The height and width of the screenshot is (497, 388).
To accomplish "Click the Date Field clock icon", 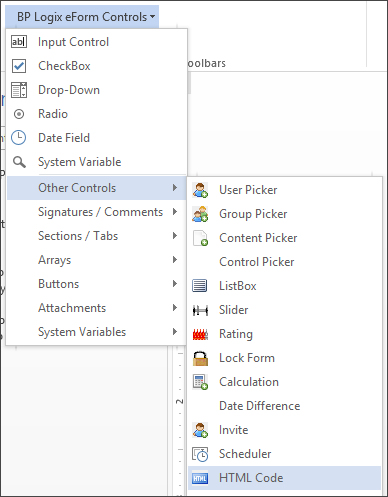I will coord(19,138).
